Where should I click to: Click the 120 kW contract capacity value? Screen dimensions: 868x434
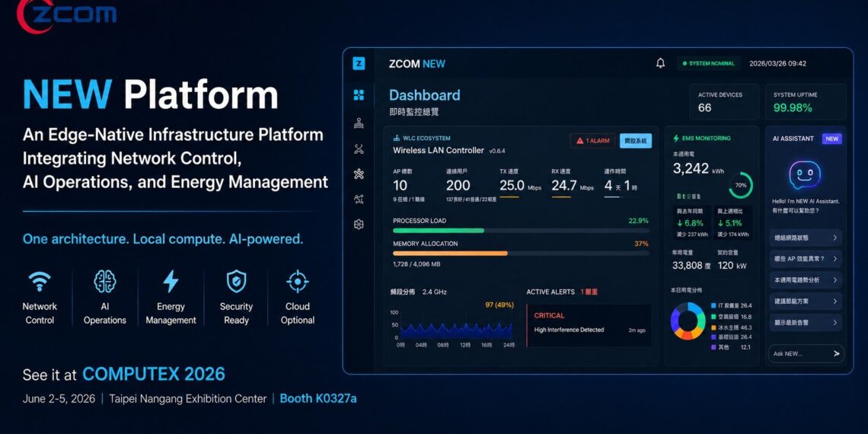[x=732, y=265]
